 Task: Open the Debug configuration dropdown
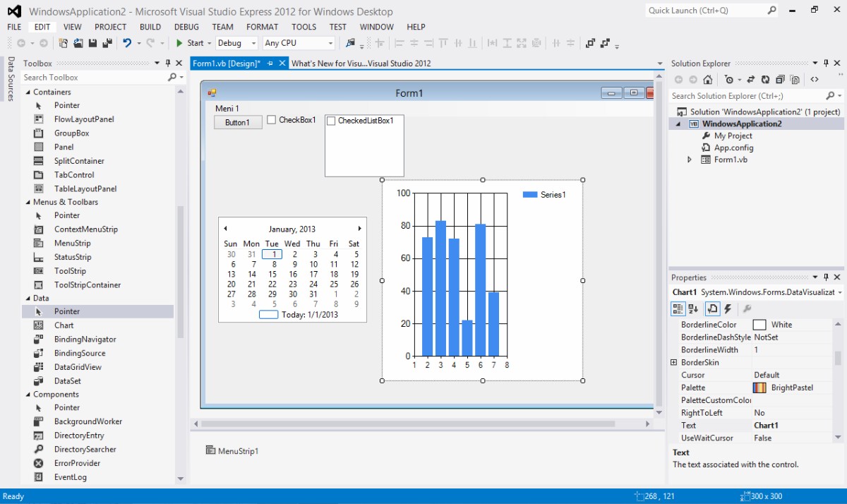[253, 43]
